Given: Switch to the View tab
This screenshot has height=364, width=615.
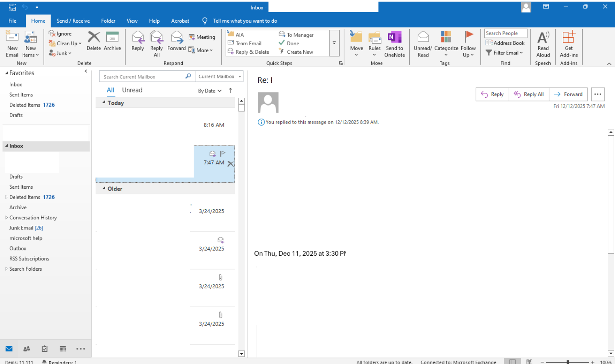Looking at the screenshot, I should coord(132,21).
